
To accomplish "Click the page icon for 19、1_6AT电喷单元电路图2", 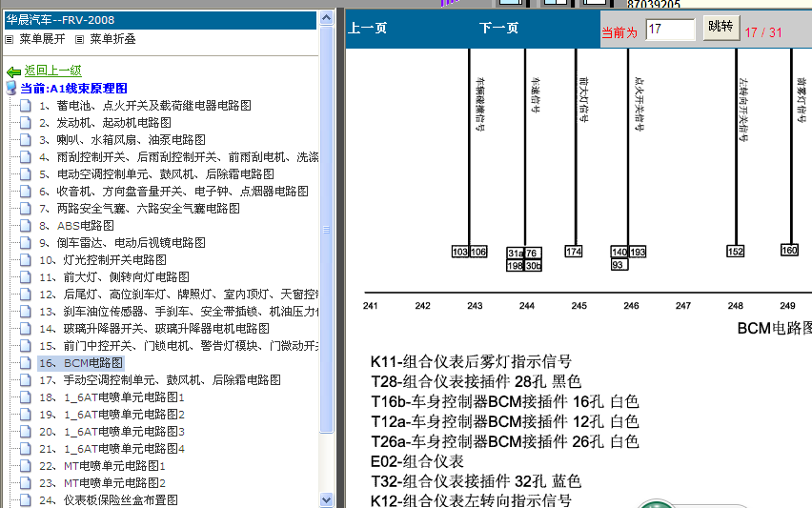I will (x=26, y=415).
